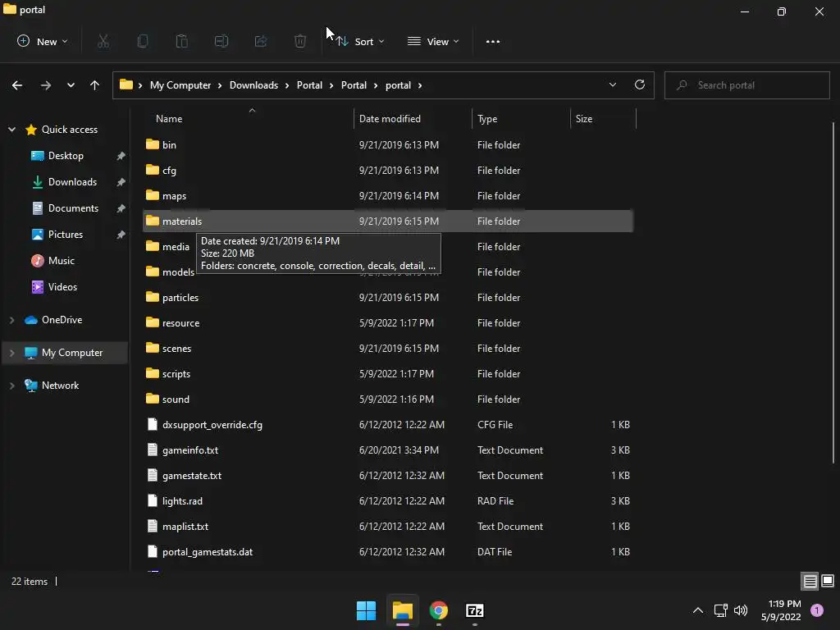
Task: Select the resource folder
Action: click(x=388, y=323)
